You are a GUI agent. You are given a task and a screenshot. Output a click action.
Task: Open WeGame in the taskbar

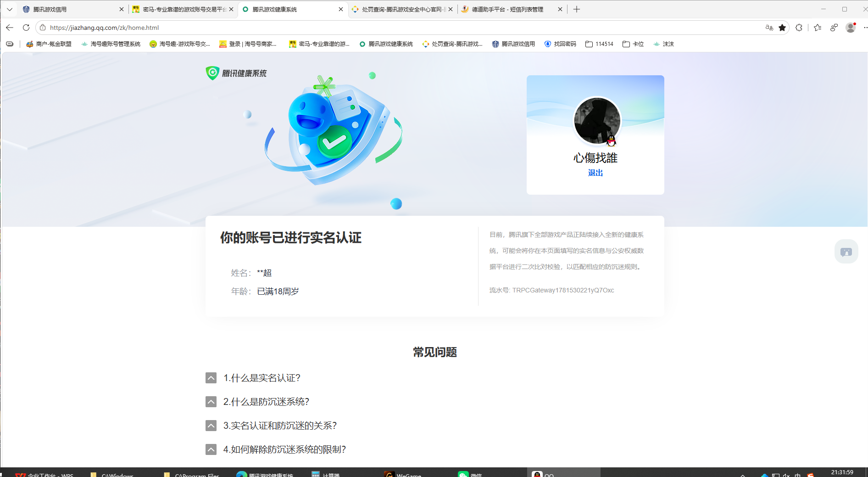tap(403, 474)
